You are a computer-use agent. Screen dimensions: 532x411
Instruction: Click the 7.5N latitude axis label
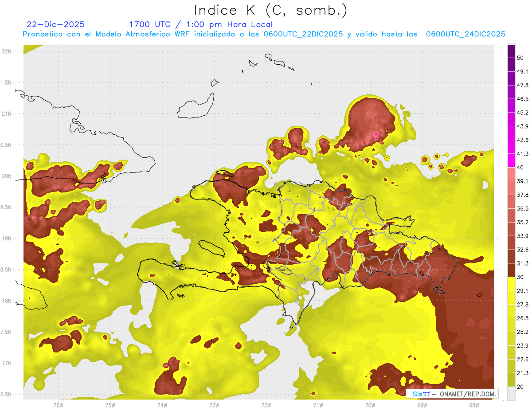[6, 332]
